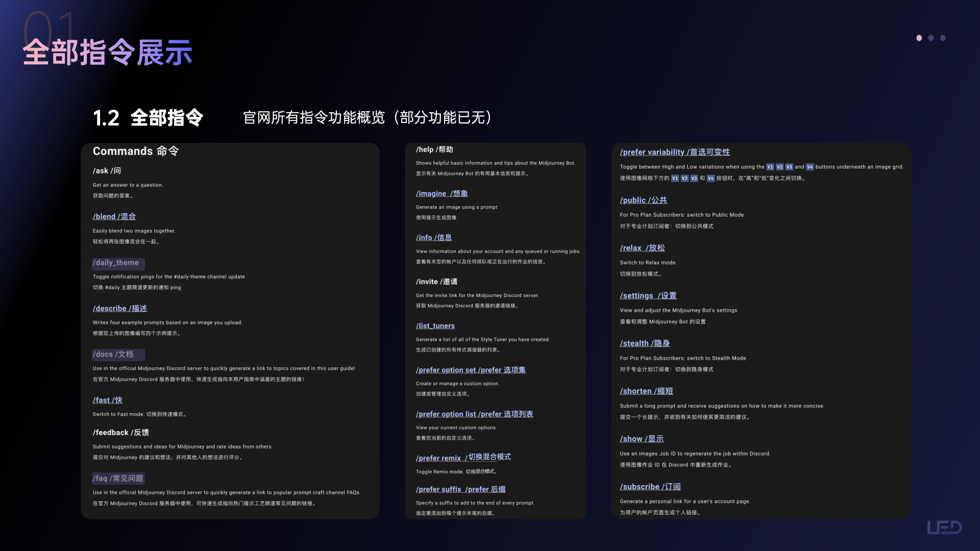Image resolution: width=980 pixels, height=551 pixels.
Task: Select the second pagination dot
Action: tap(930, 38)
